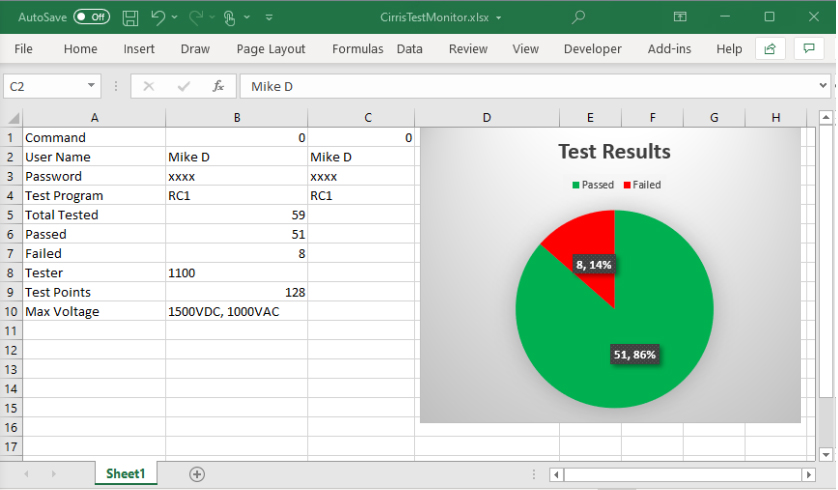Click the Comments icon button
The height and width of the screenshot is (490, 838).
pos(809,49)
